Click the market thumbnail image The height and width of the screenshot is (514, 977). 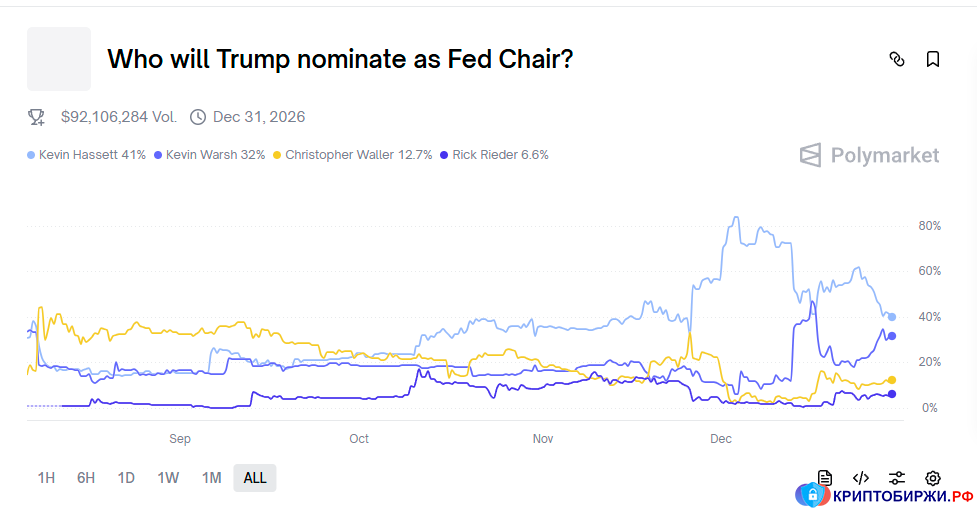(59, 59)
